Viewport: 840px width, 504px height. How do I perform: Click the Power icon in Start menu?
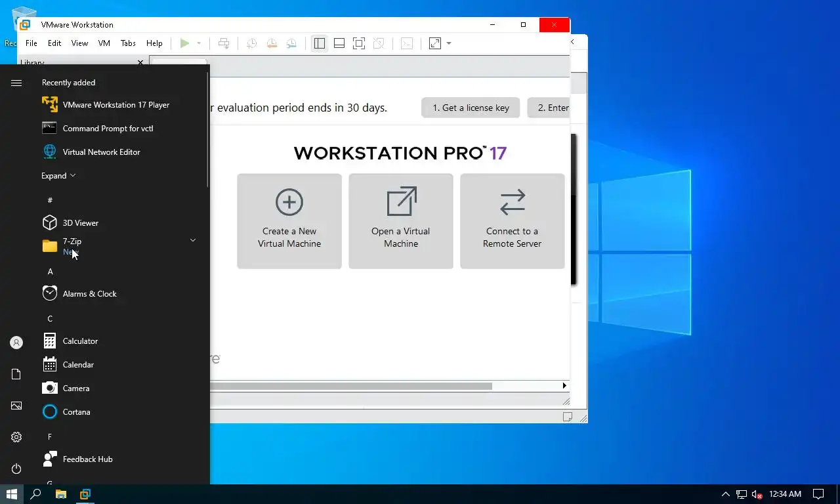[16, 469]
